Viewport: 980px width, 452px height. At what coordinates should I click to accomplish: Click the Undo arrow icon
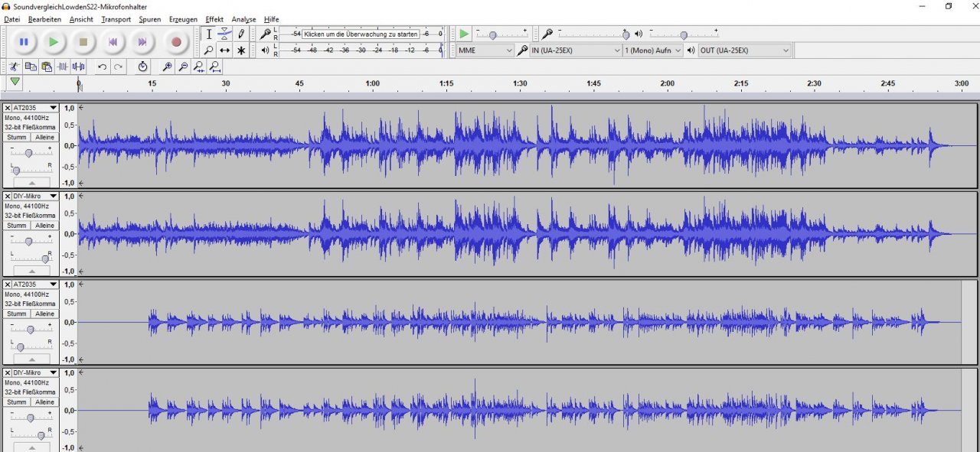102,67
